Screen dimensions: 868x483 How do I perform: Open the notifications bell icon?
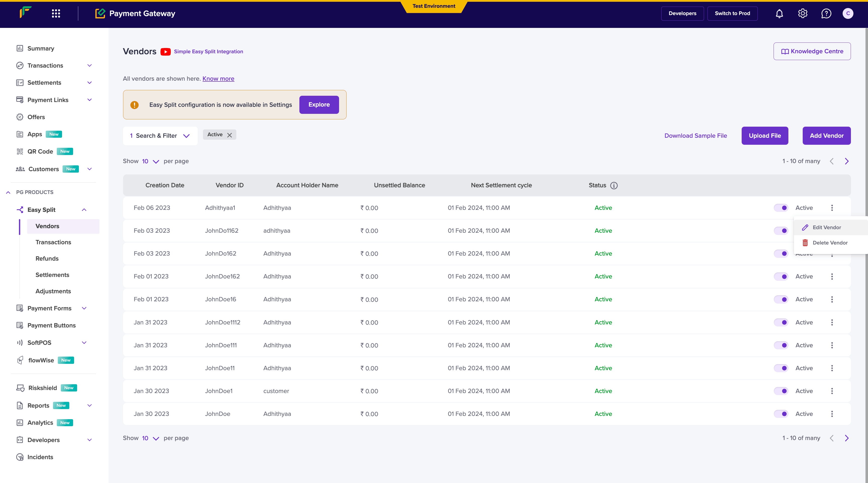tap(779, 14)
